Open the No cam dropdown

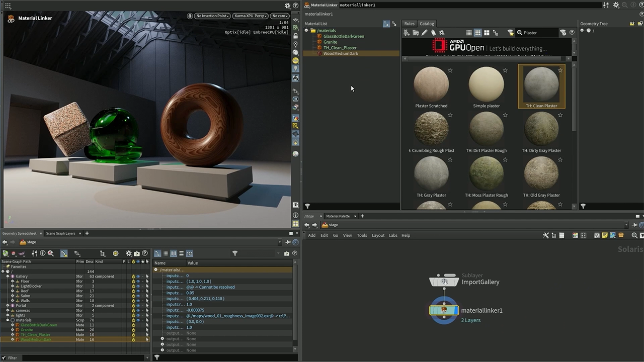[280, 16]
